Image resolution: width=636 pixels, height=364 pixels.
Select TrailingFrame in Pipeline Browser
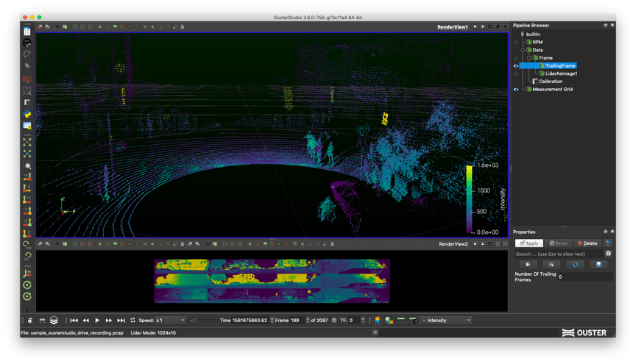tap(560, 65)
